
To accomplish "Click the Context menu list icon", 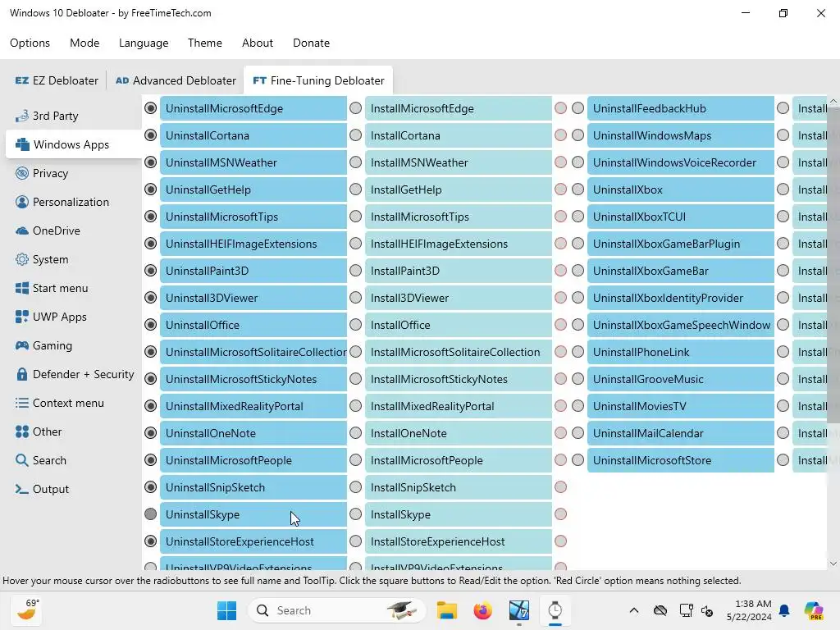I will [x=22, y=403].
